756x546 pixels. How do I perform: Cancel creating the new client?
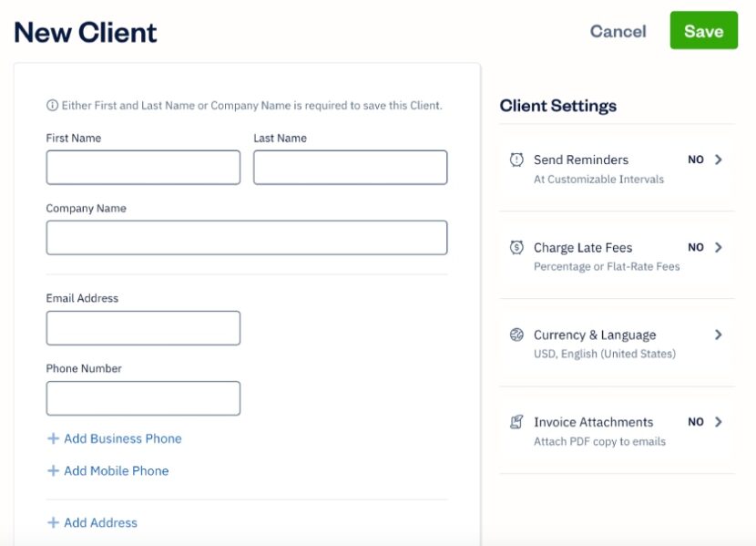pyautogui.click(x=617, y=31)
